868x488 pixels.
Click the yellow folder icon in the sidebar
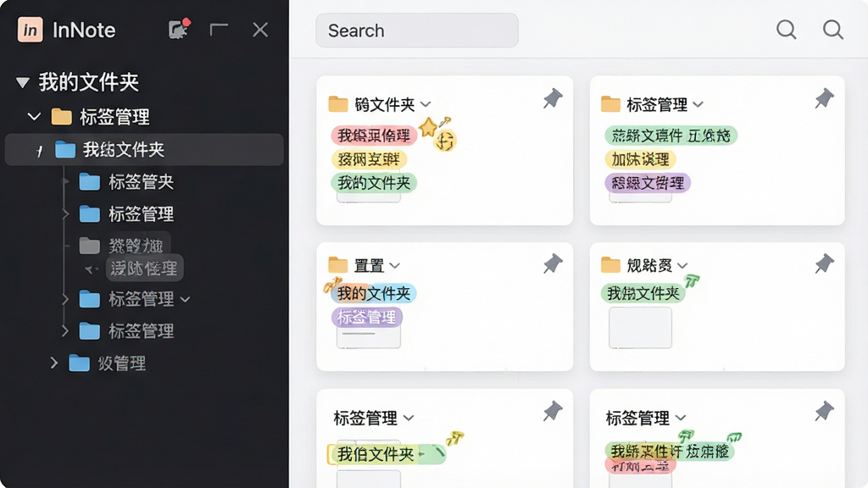61,117
